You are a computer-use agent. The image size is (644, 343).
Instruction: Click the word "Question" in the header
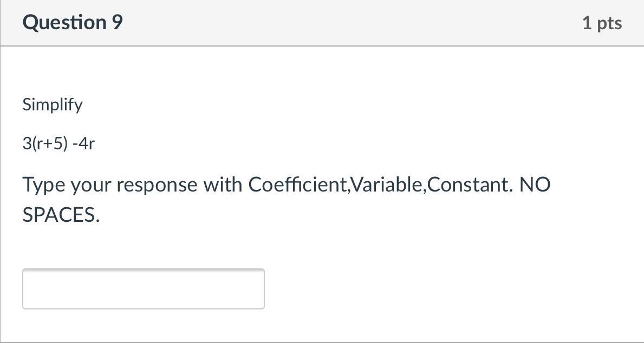64,22
